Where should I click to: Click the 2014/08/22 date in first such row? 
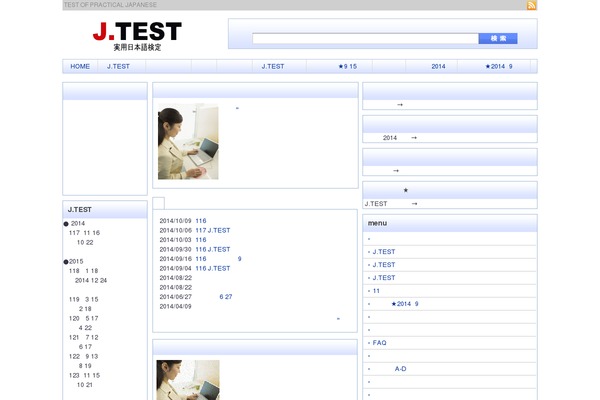click(176, 278)
